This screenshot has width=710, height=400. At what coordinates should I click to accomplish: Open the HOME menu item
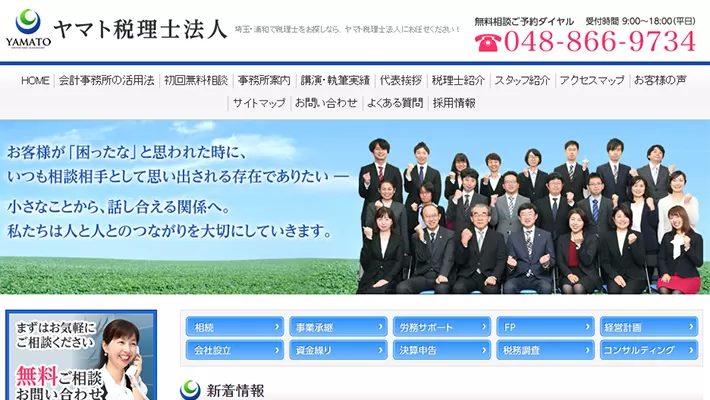[35, 80]
